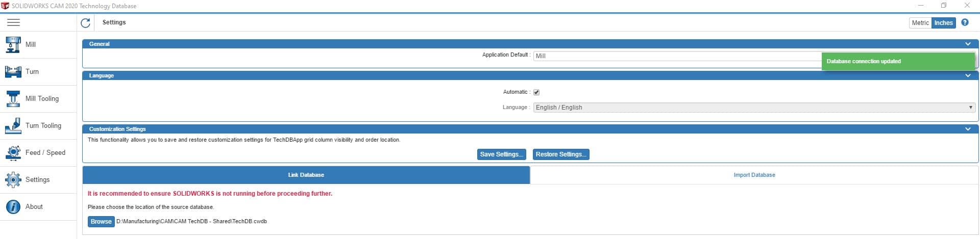
Task: Open Mill Tooling from the sidebar
Action: pyautogui.click(x=41, y=98)
